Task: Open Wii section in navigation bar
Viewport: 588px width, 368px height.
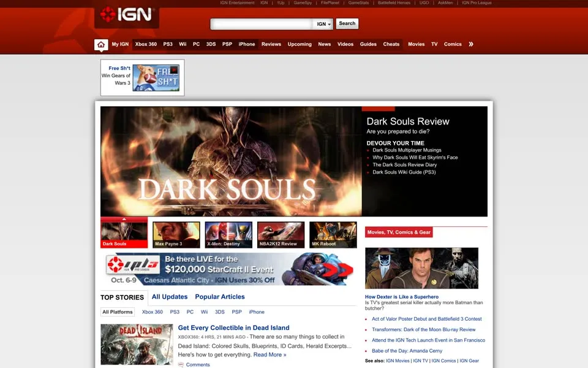Action: [183, 44]
